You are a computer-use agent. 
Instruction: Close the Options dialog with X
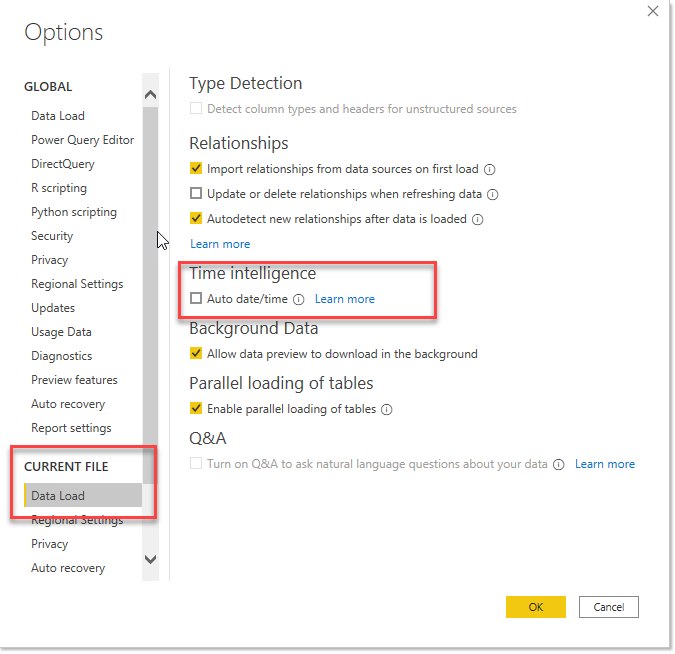(653, 11)
